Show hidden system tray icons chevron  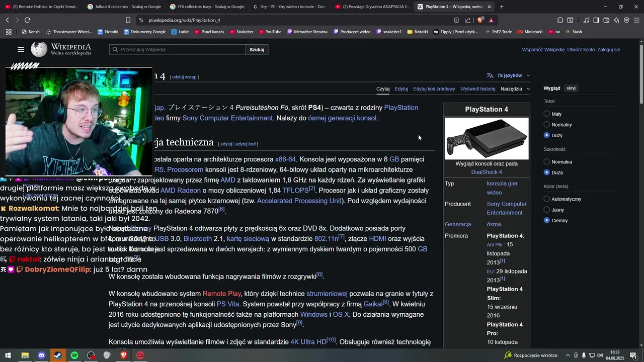tap(568, 355)
